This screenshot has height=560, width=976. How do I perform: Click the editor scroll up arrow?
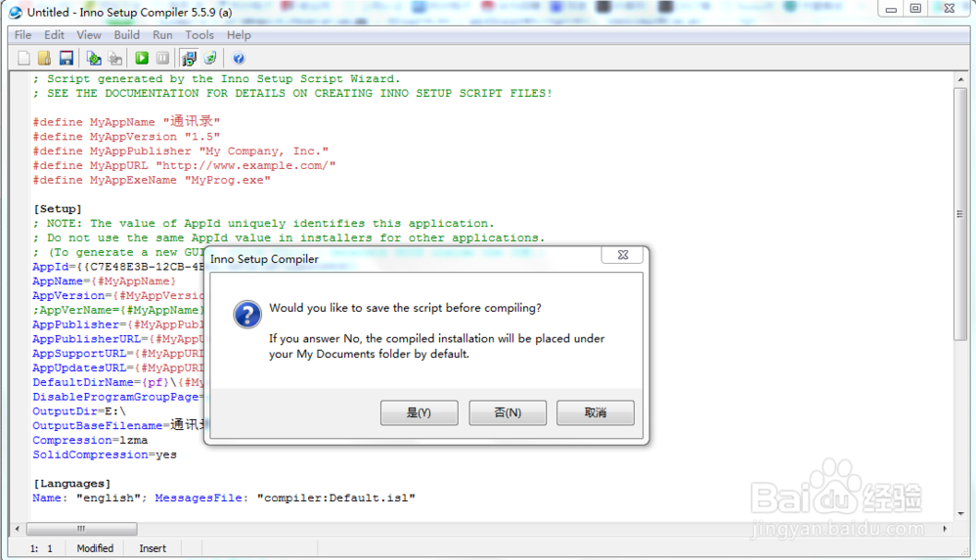(x=959, y=80)
